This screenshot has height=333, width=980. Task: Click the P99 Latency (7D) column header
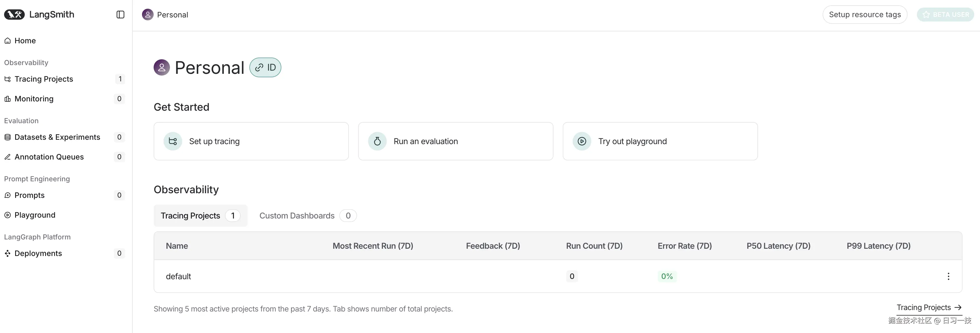879,246
